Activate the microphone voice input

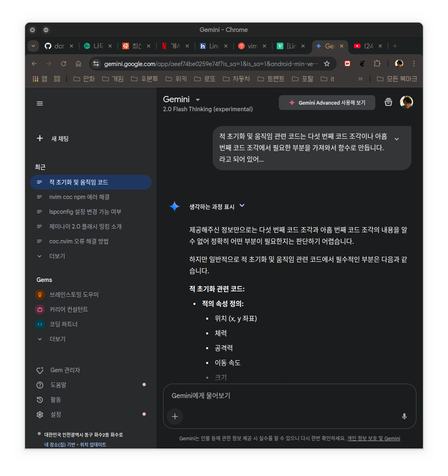(404, 416)
